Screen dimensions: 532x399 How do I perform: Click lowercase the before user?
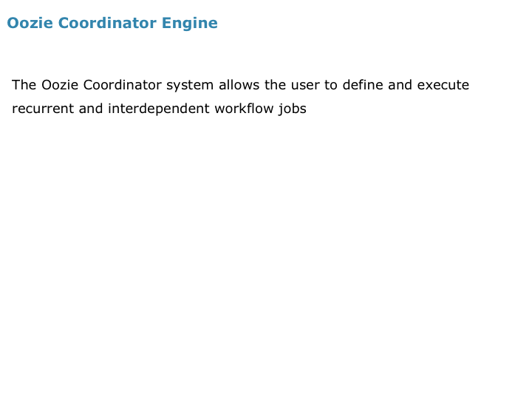tap(276, 85)
